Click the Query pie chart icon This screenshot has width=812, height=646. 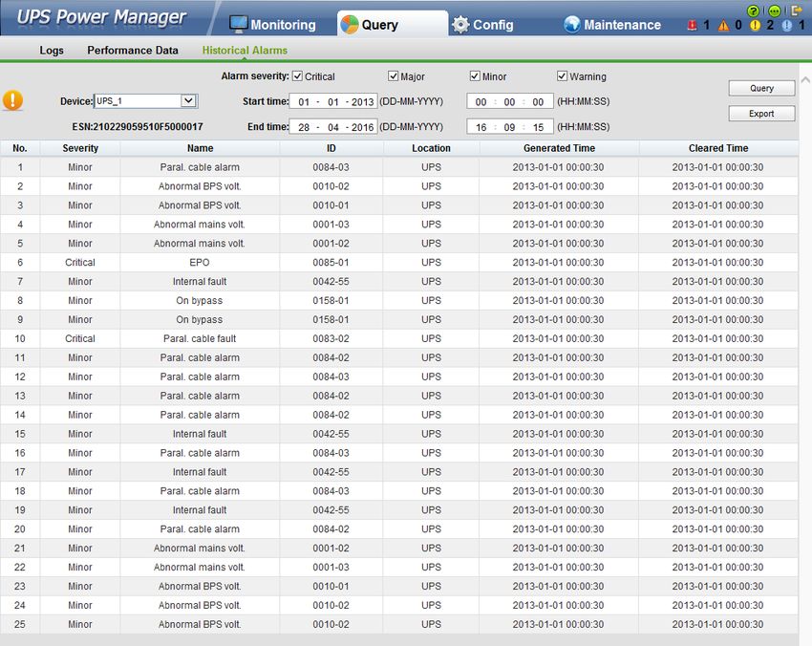(350, 24)
